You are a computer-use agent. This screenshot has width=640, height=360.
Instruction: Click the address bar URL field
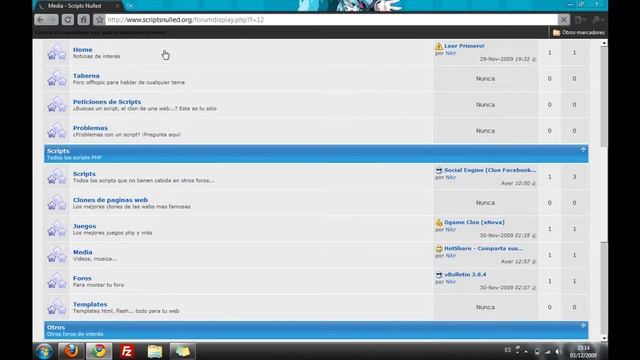[331, 20]
